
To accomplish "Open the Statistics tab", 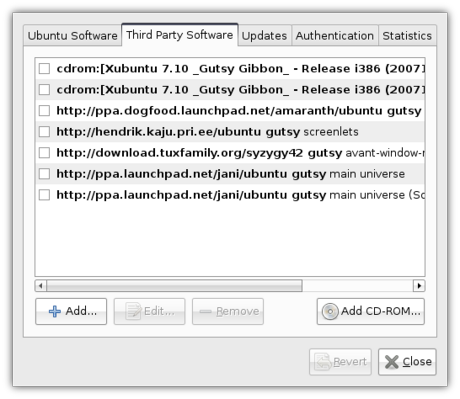I will pyautogui.click(x=407, y=36).
